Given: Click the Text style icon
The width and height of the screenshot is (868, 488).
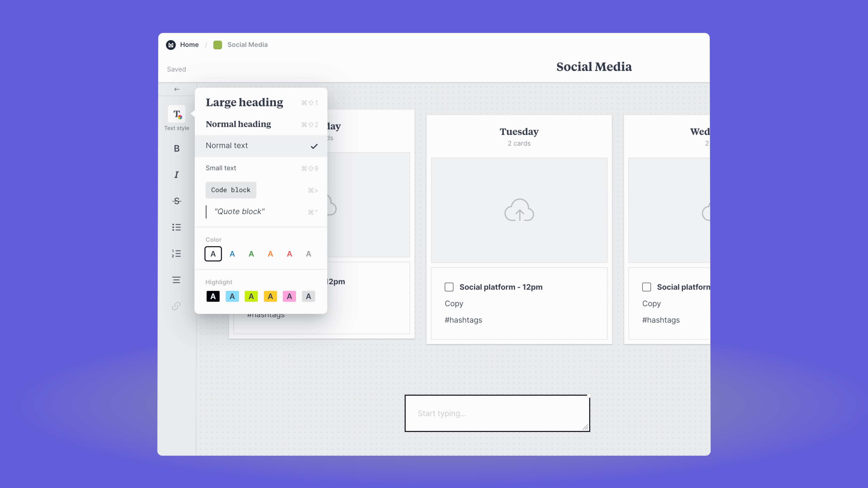Looking at the screenshot, I should (x=177, y=115).
